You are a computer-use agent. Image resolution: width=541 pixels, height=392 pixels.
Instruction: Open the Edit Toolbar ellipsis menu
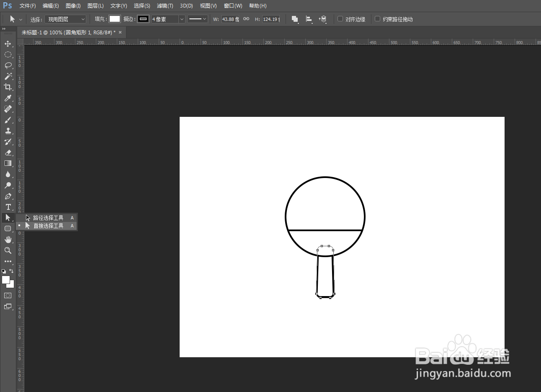[8, 261]
